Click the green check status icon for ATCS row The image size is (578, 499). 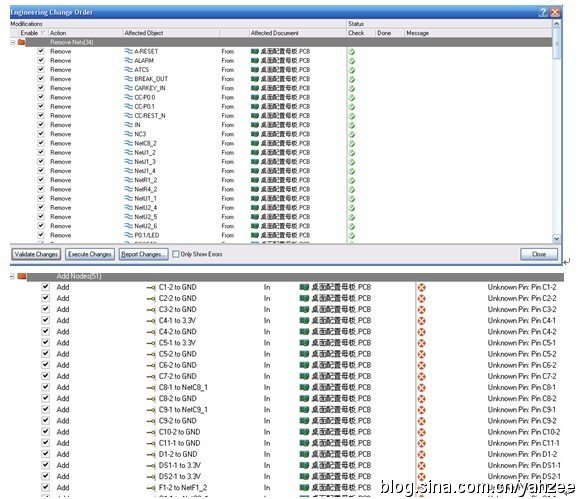352,70
